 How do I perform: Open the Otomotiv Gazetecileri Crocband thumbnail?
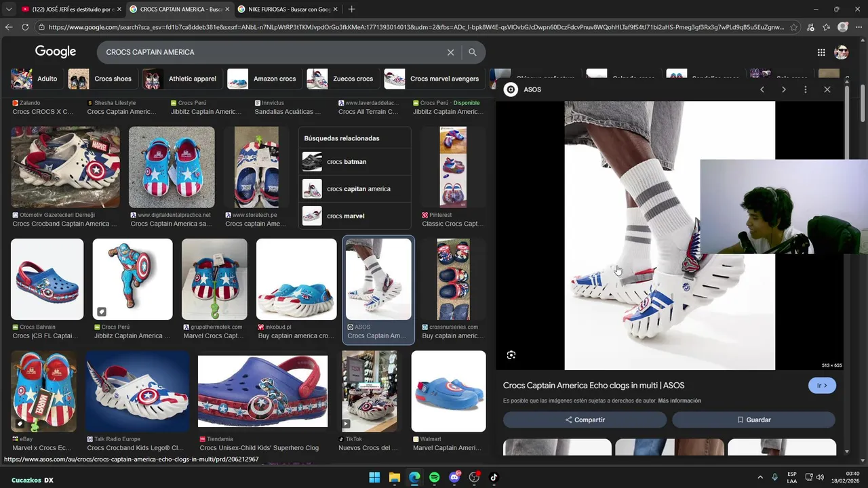(65, 167)
